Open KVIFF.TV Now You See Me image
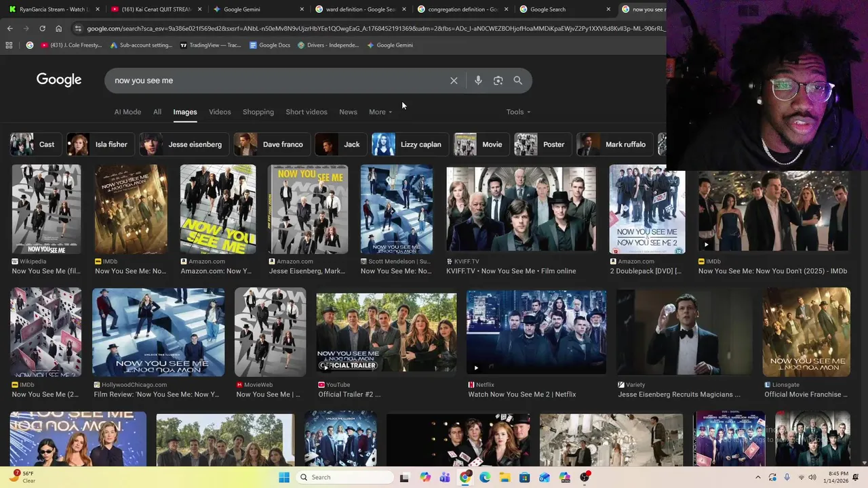Image resolution: width=868 pixels, height=488 pixels. click(x=521, y=210)
